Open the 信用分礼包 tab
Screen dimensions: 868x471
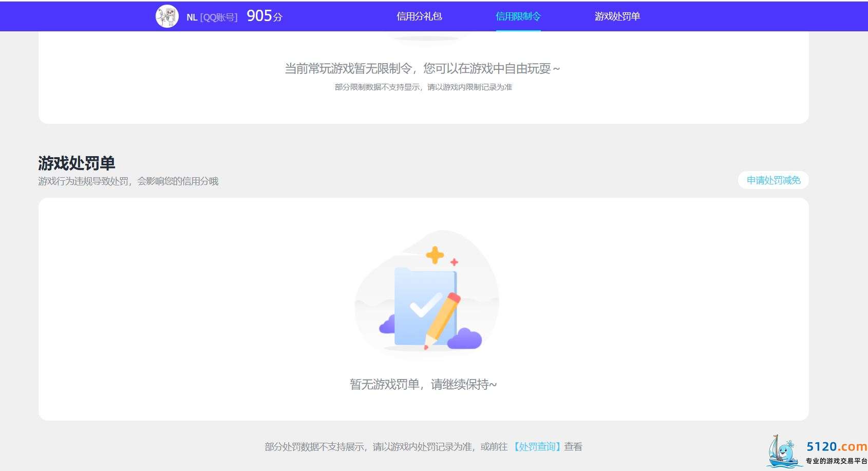[419, 16]
